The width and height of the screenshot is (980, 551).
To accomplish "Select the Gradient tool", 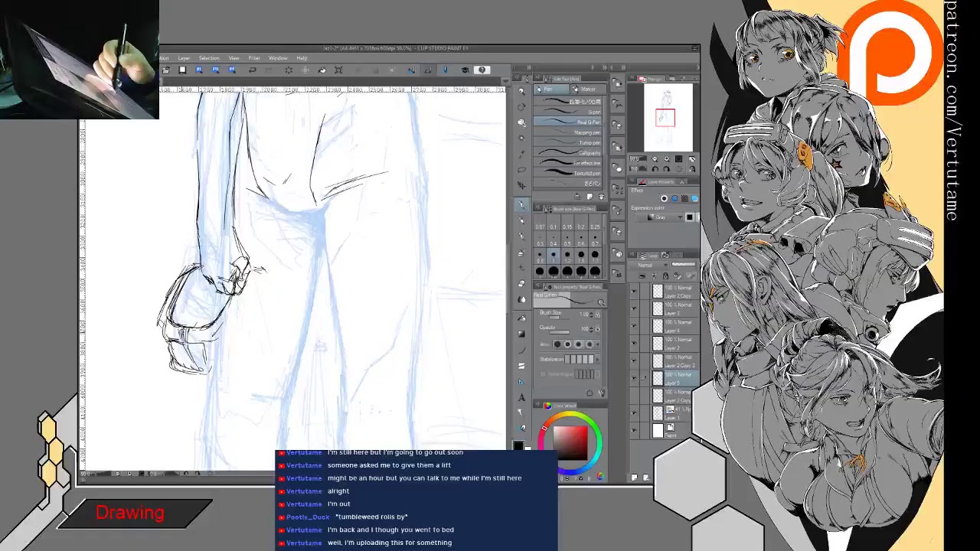I will click(522, 334).
